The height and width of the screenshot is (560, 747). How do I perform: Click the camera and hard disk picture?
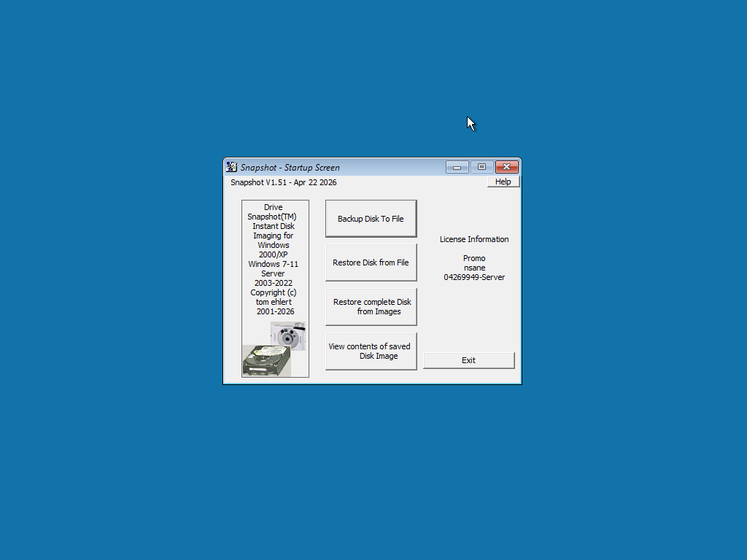274,349
